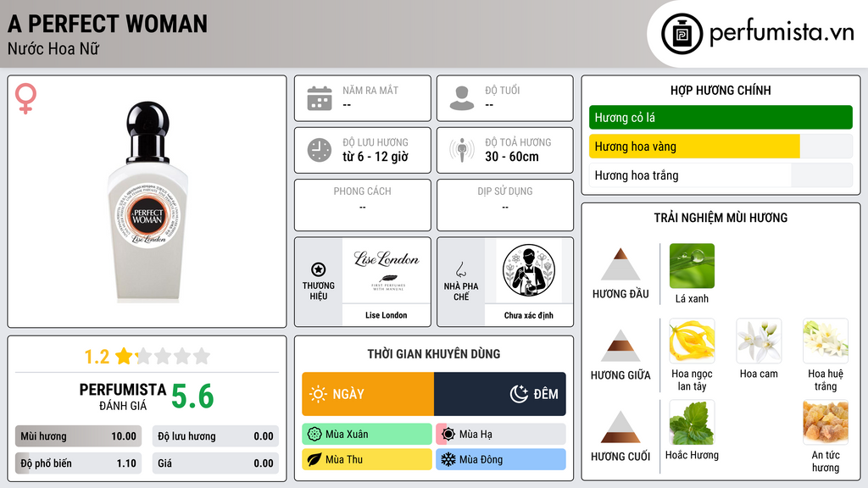Select the Mùa Thu season tag
Screen dimensions: 868x488
pyautogui.click(x=367, y=459)
